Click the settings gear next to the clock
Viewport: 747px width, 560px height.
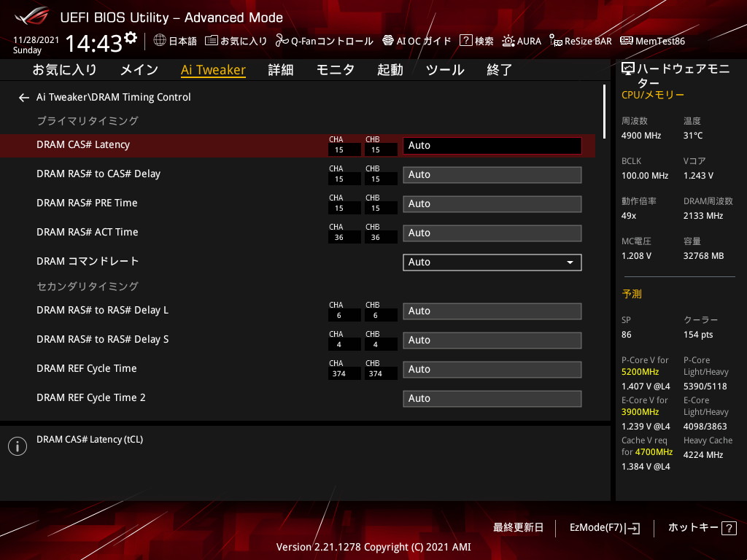pos(130,37)
